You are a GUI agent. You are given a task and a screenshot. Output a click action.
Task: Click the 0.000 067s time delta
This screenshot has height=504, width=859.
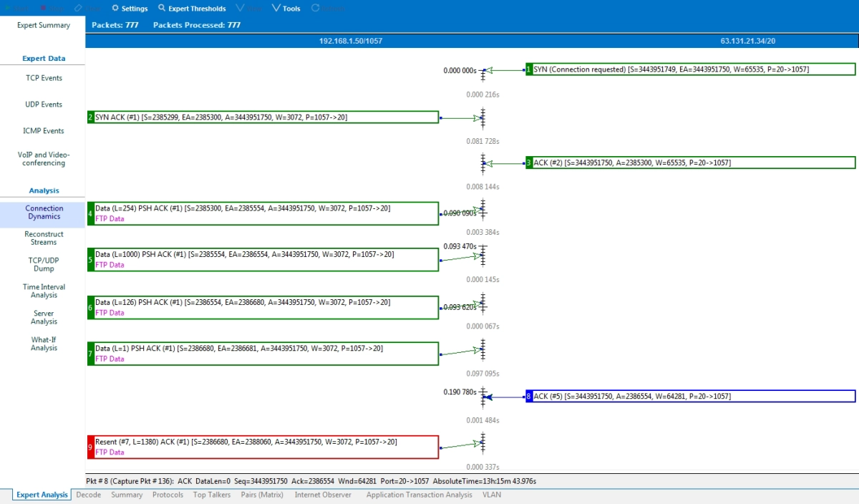482,326
